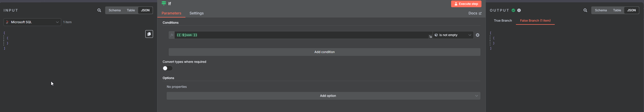Toggle Convert types where required switch
Screen dimensions: 644x112
168,68
